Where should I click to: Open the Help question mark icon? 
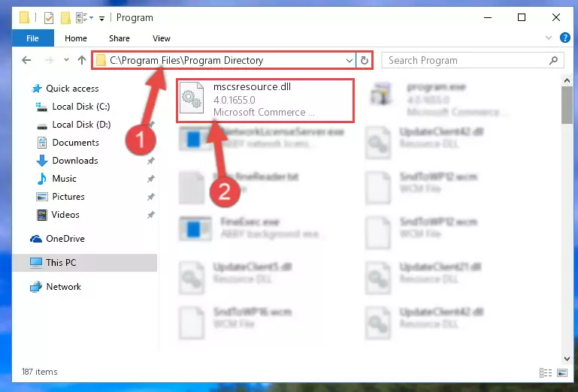pos(564,38)
